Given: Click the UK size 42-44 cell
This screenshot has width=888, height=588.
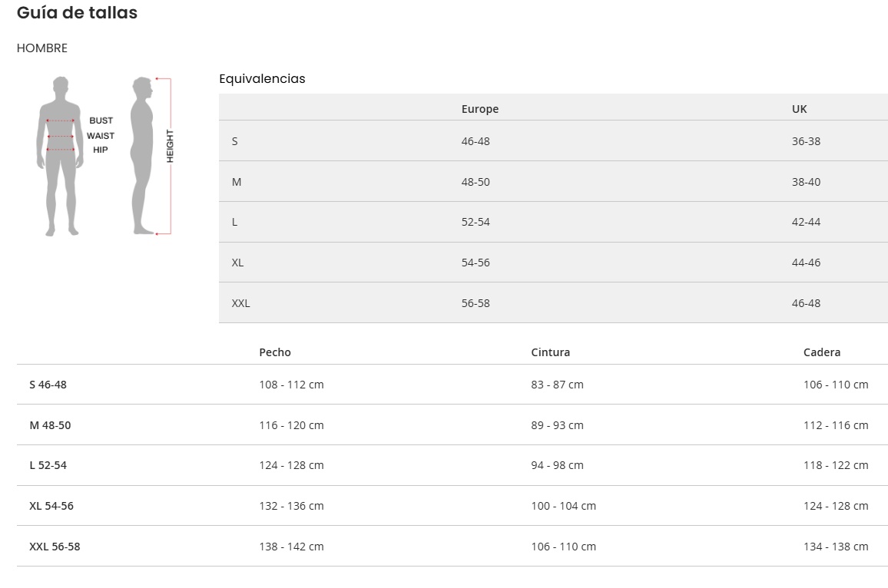Looking at the screenshot, I should 806,222.
